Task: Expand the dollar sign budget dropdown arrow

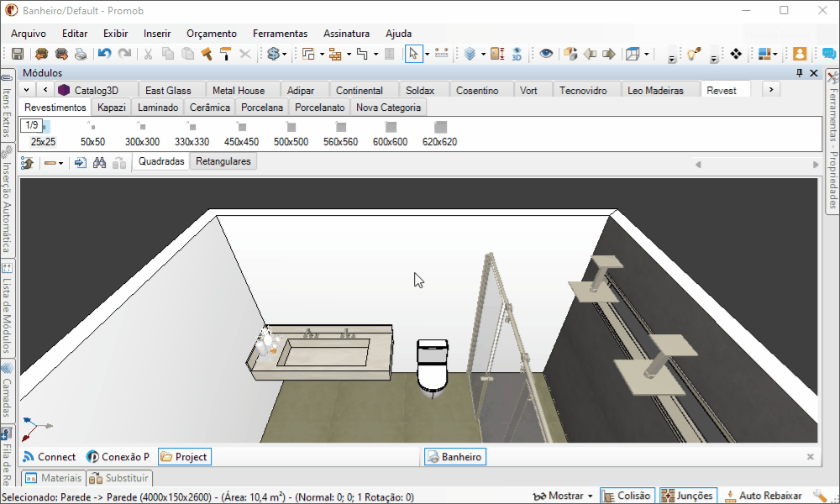Action: (284, 54)
